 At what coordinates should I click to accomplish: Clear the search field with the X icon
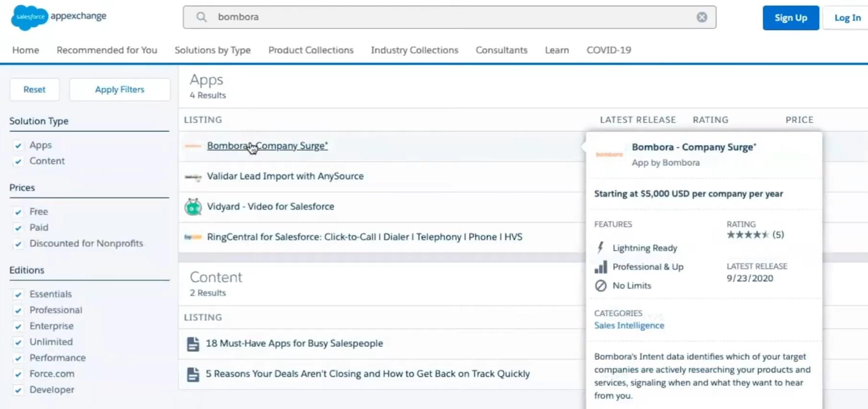coord(701,17)
